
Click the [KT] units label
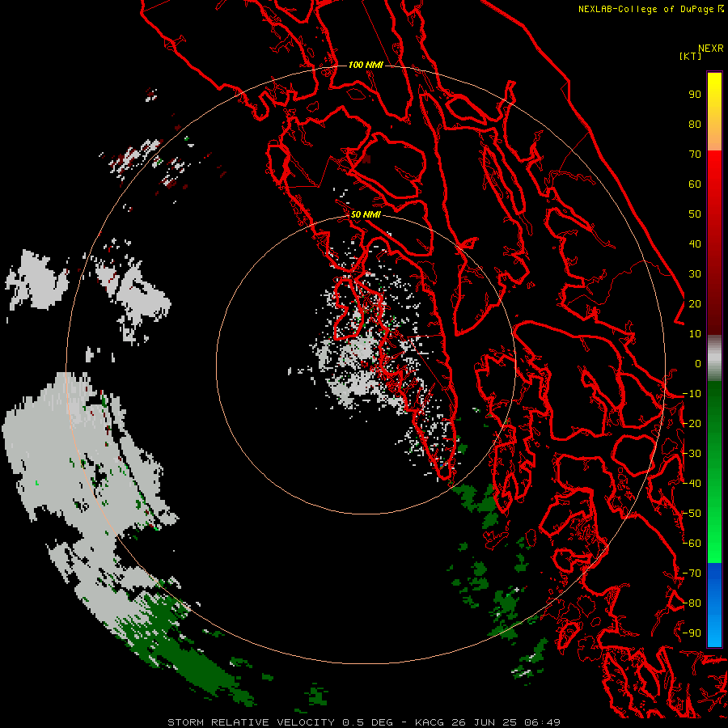[690, 56]
